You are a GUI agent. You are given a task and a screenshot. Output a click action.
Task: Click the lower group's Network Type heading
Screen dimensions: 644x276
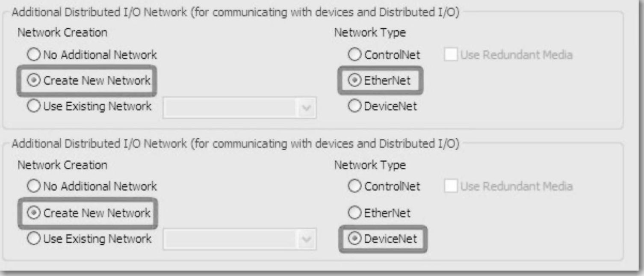tap(370, 165)
